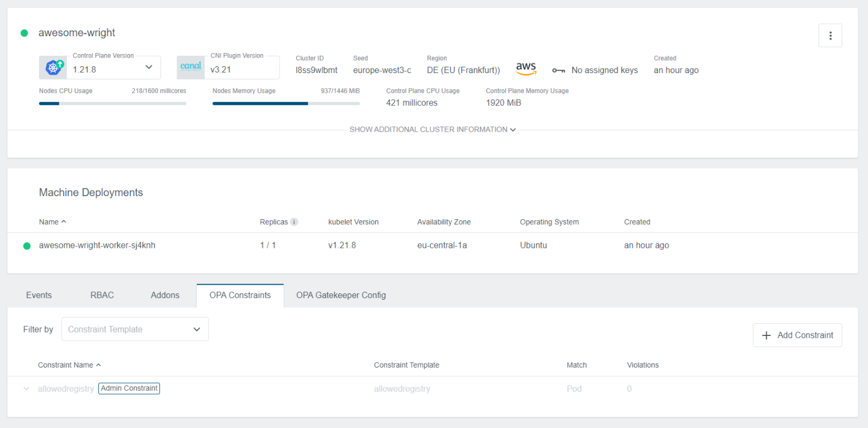
Task: Click the SSH key icon
Action: (x=558, y=70)
